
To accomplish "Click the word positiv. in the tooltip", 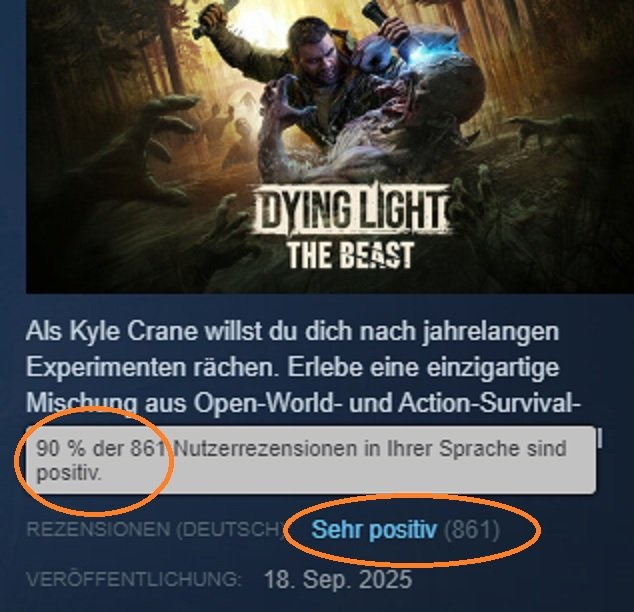I will [x=69, y=473].
